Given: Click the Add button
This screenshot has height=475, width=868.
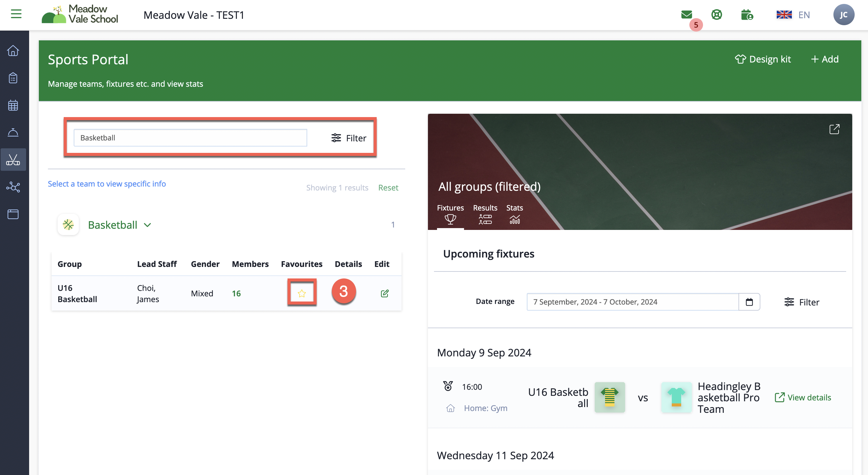Looking at the screenshot, I should pyautogui.click(x=825, y=59).
